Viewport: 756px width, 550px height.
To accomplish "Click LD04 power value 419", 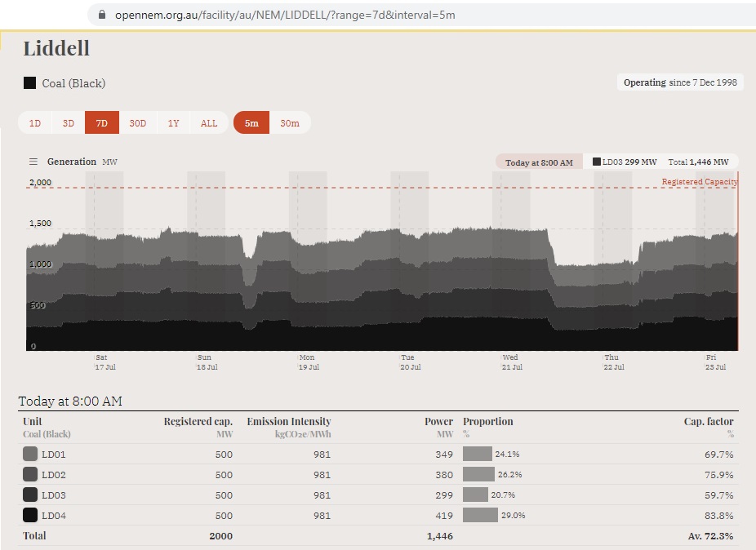I will [x=444, y=515].
